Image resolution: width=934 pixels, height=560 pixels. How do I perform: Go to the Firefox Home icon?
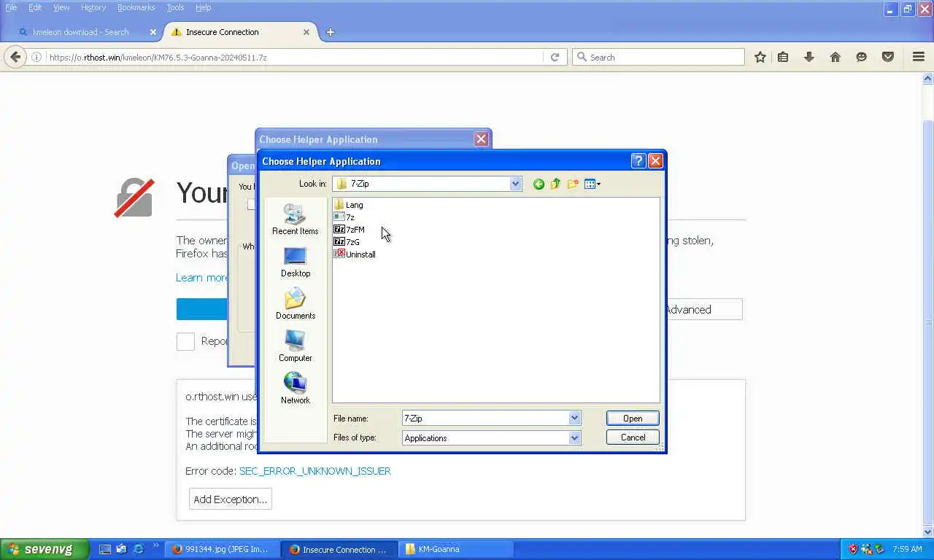point(835,57)
